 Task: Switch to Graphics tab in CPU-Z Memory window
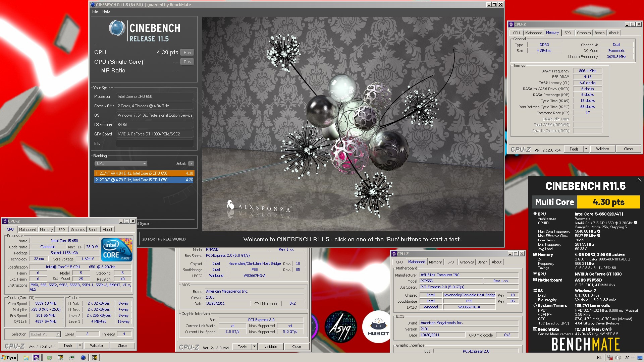tap(584, 33)
